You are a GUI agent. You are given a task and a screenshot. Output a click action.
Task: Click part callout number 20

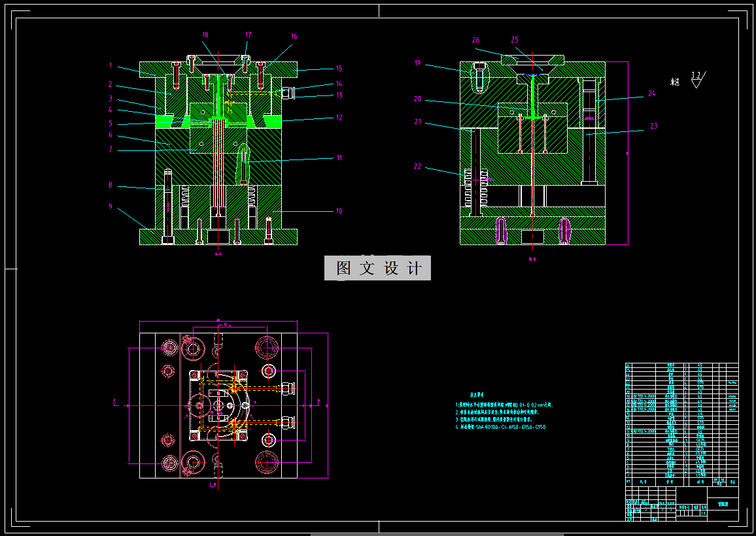point(417,99)
